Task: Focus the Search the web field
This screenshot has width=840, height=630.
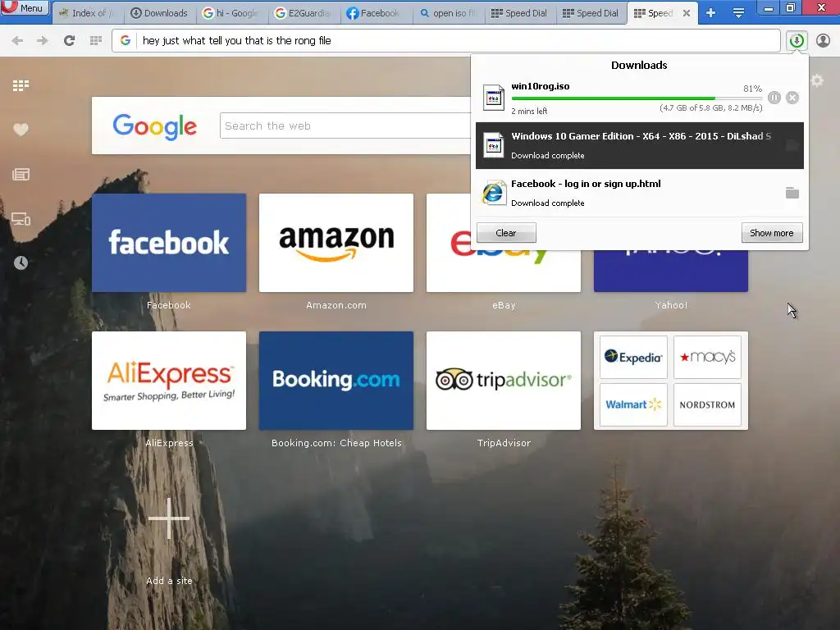Action: [x=345, y=126]
